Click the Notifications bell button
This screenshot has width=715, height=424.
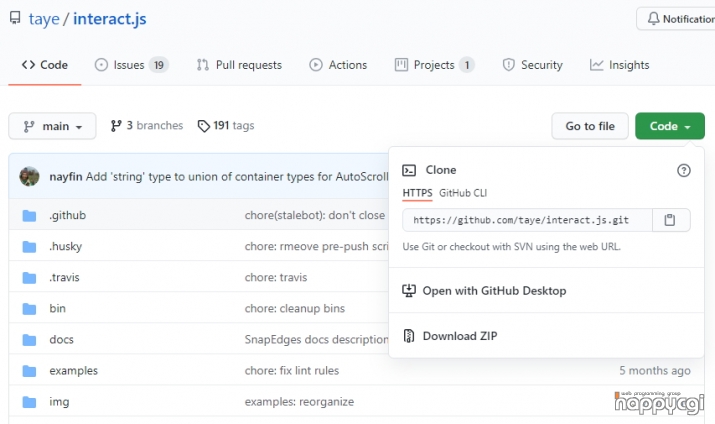click(x=678, y=19)
